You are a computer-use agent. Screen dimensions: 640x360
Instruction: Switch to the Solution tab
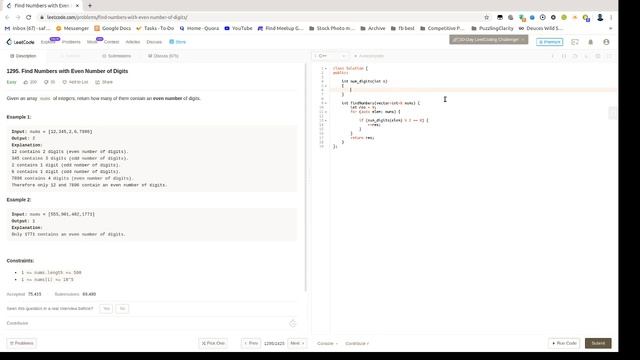point(70,56)
